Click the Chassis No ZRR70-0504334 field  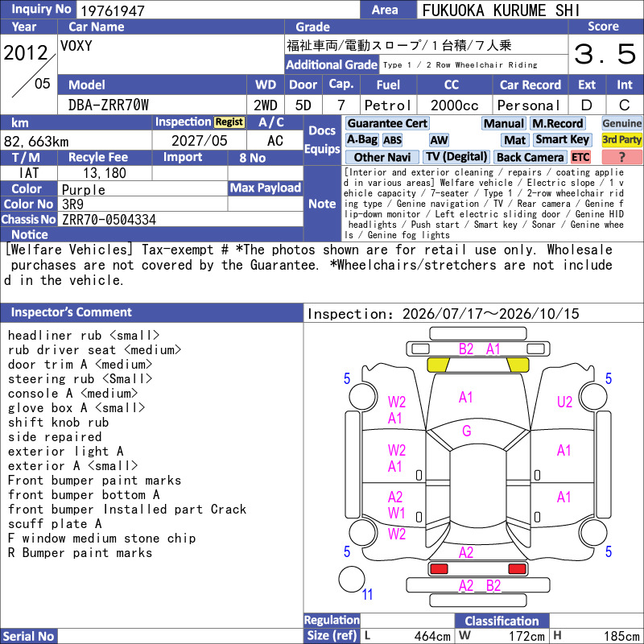180,219
